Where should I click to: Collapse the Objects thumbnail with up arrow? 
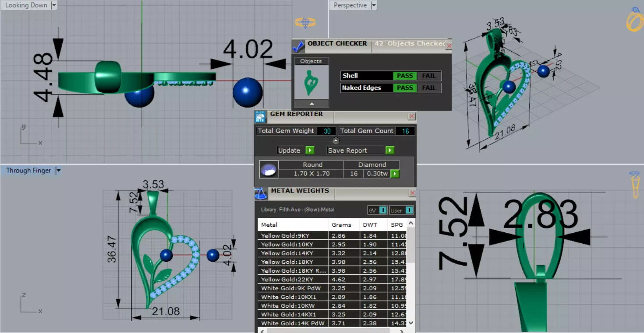click(x=311, y=104)
